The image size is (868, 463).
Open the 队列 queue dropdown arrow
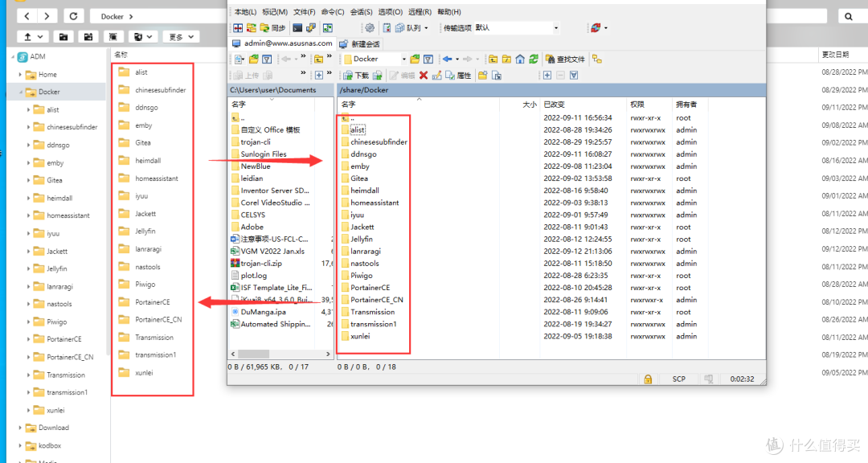[426, 27]
